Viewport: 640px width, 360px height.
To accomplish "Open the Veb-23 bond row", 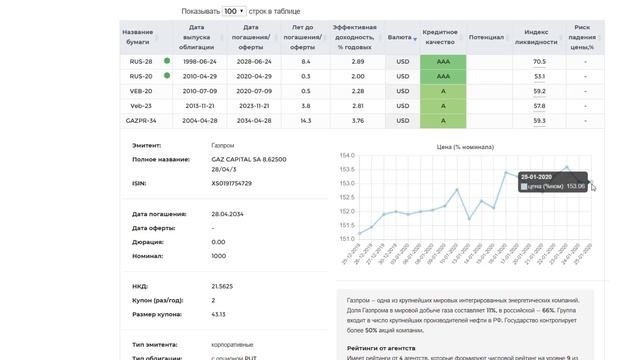I will (x=362, y=106).
